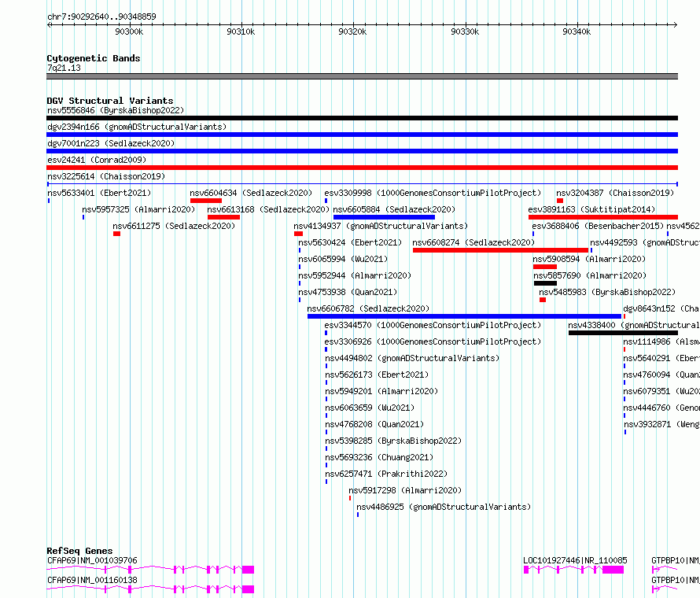Open nsv4768208 (Quan2021) label
Screen dimensions: 700x598
[x=374, y=424]
